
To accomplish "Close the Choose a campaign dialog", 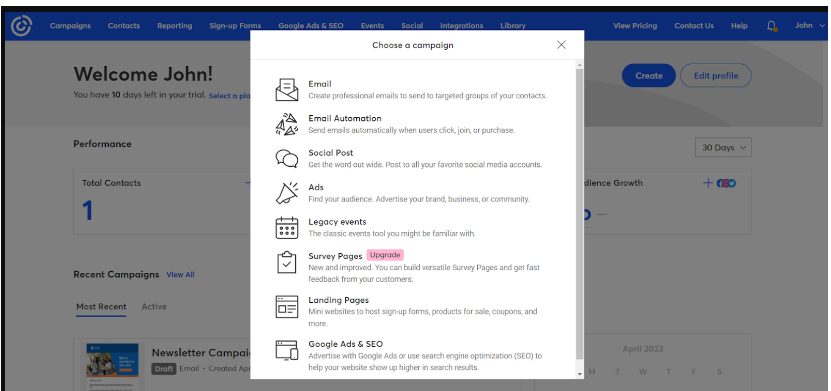I will tap(561, 45).
